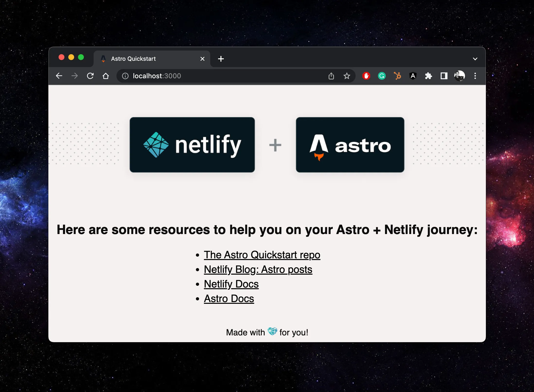Open the Chrome three-dot menu
The image size is (534, 392).
pyautogui.click(x=475, y=76)
